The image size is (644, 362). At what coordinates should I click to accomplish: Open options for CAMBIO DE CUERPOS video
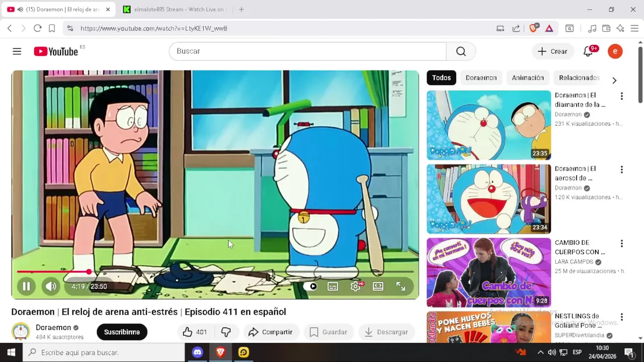click(621, 243)
